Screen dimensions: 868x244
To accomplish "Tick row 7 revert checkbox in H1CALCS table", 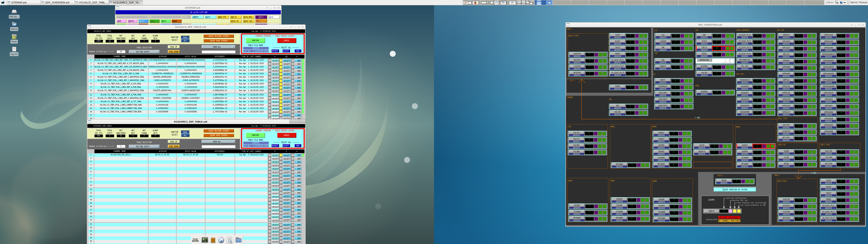I will 270,81.
